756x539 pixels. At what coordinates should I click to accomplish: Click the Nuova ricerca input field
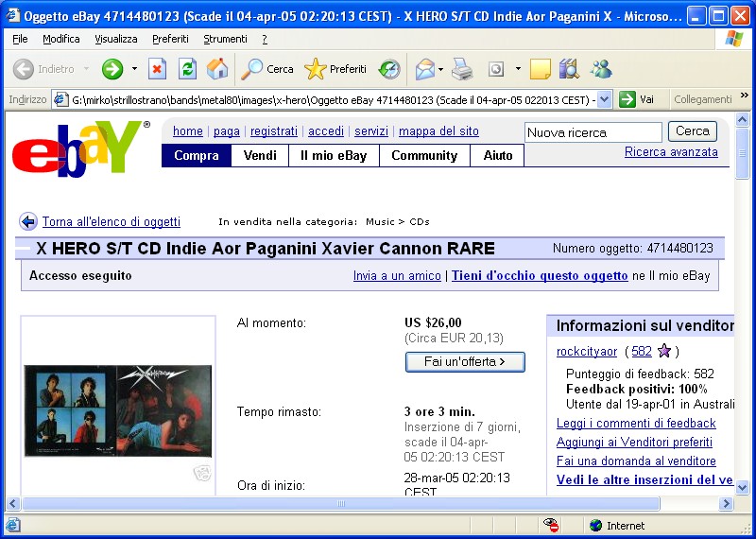point(593,132)
